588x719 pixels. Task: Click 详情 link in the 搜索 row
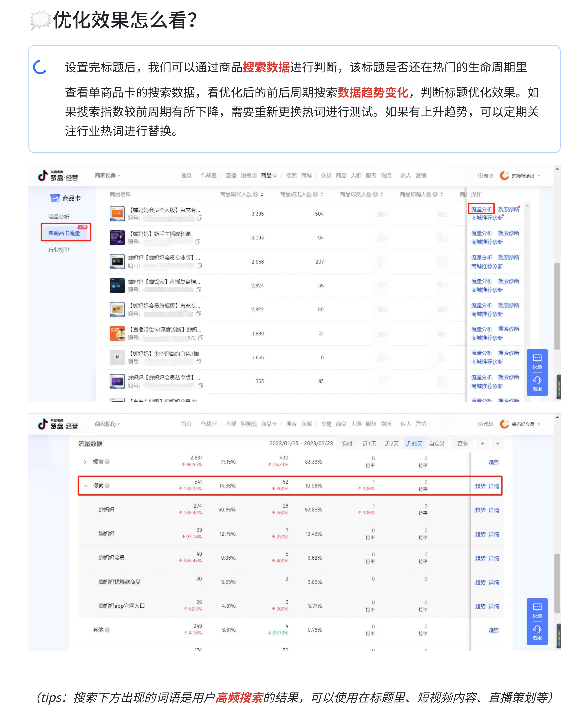click(494, 487)
